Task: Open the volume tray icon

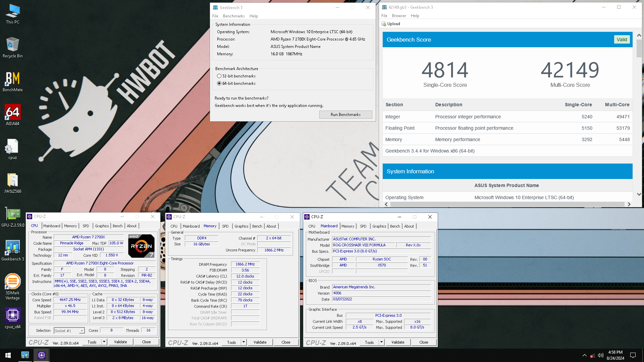Action: click(601, 355)
